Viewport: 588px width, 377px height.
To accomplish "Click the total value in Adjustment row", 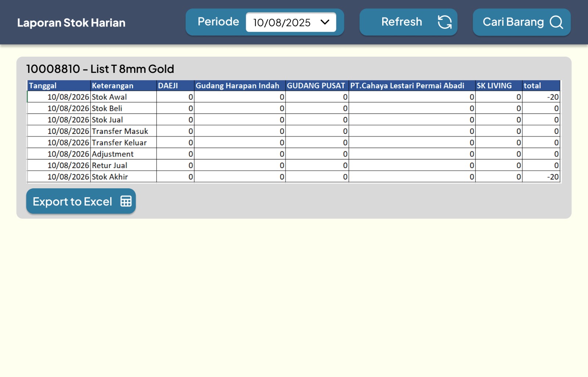I will 541,154.
